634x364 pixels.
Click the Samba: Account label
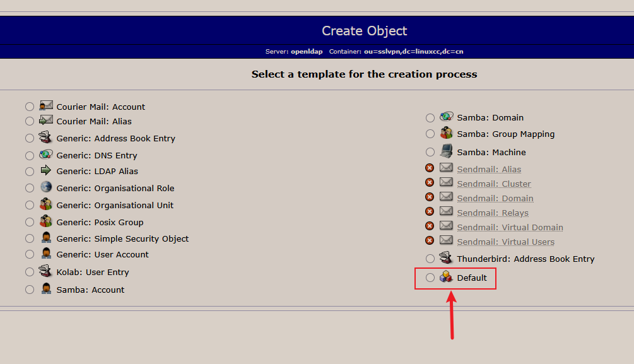(90, 290)
